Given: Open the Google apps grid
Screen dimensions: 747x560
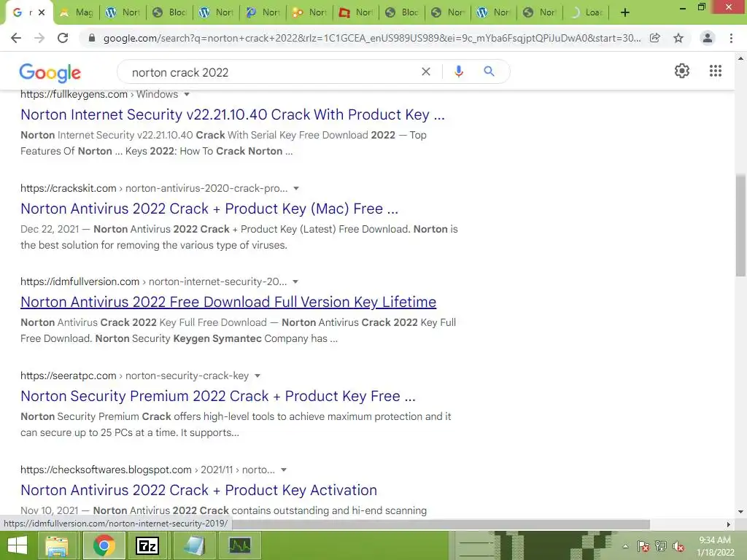Looking at the screenshot, I should [716, 71].
